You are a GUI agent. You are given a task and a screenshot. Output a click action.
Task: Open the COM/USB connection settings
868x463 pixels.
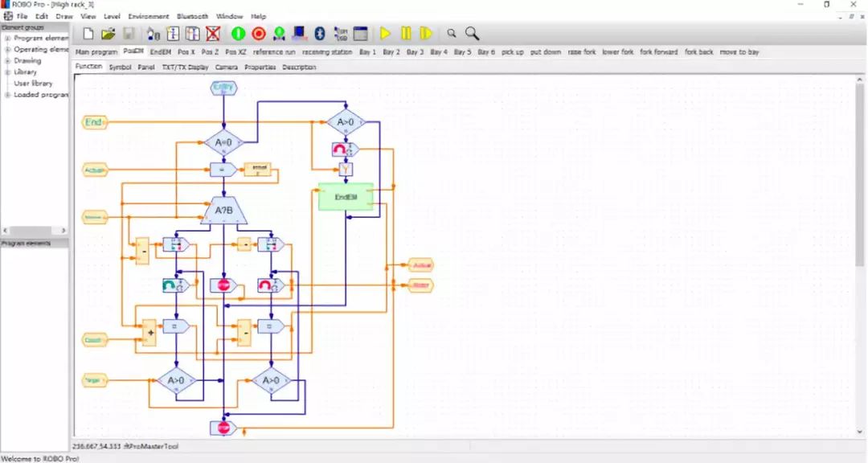(341, 34)
